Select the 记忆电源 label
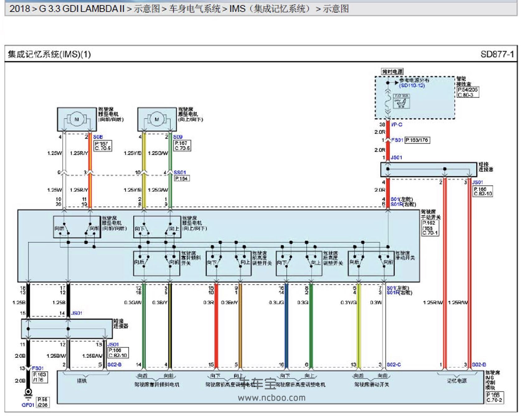Screen dimensions: 523x420 pos(457,381)
